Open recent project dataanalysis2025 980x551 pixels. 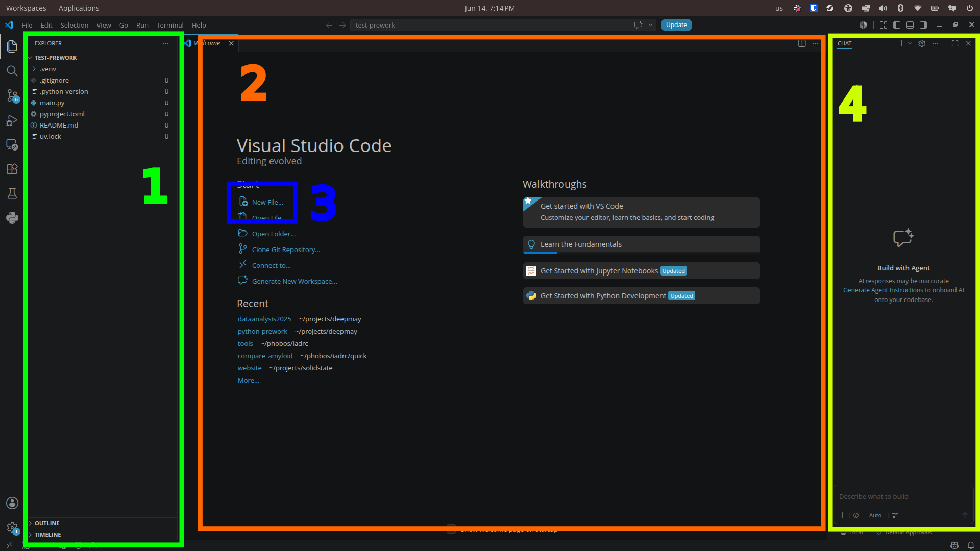coord(264,319)
